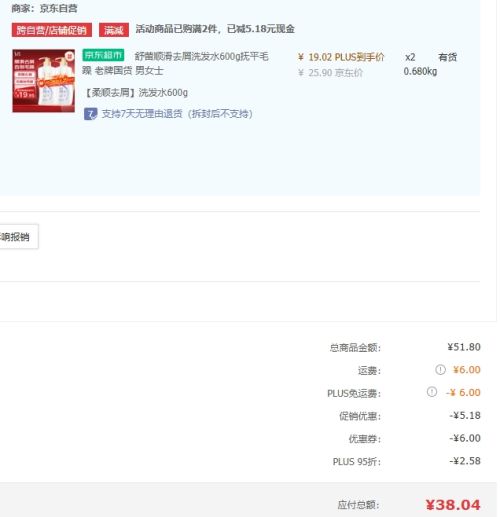The height and width of the screenshot is (517, 500).
Task: Click the PLUS 95折 discount label
Action: click(356, 462)
